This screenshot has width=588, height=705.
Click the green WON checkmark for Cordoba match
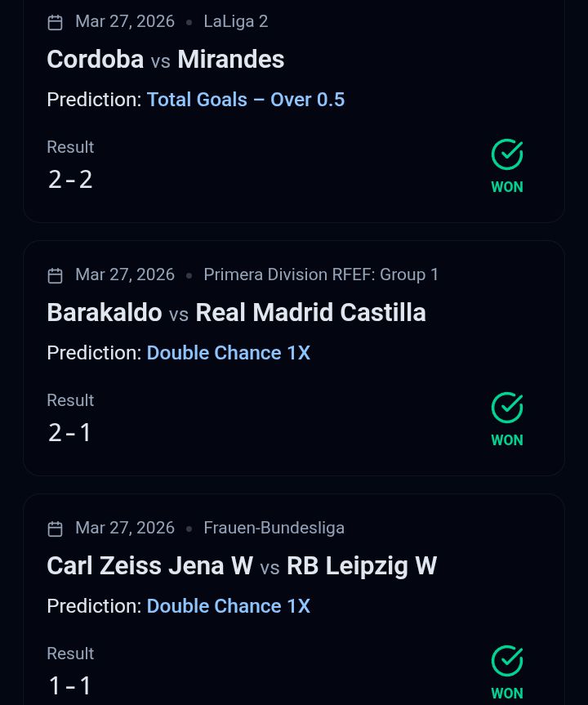[507, 154]
